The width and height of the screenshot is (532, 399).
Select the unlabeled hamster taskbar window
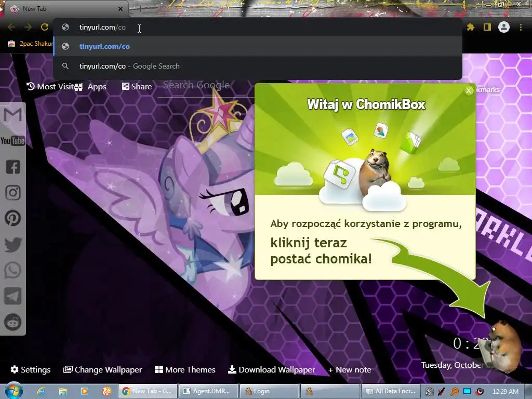pyautogui.click(x=330, y=391)
